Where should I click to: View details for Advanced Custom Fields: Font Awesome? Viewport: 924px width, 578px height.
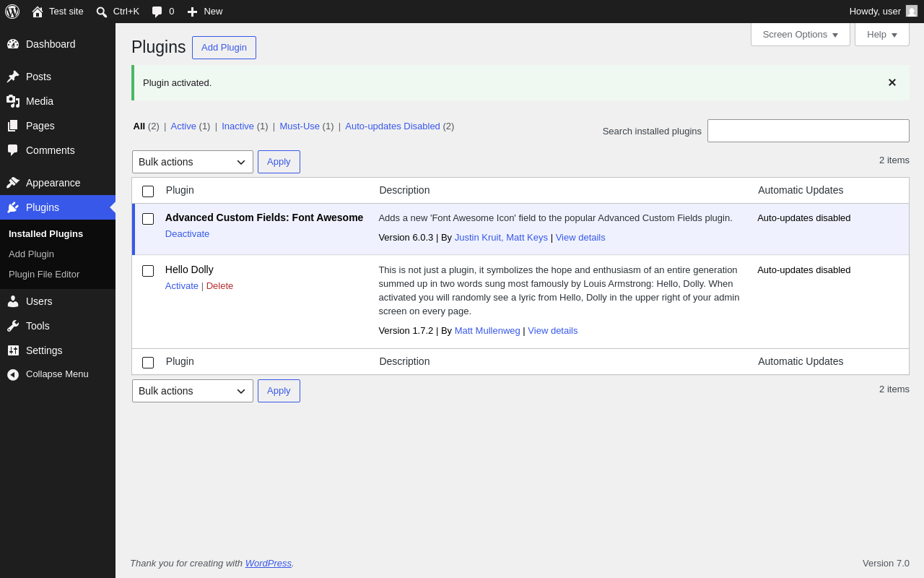tap(580, 237)
